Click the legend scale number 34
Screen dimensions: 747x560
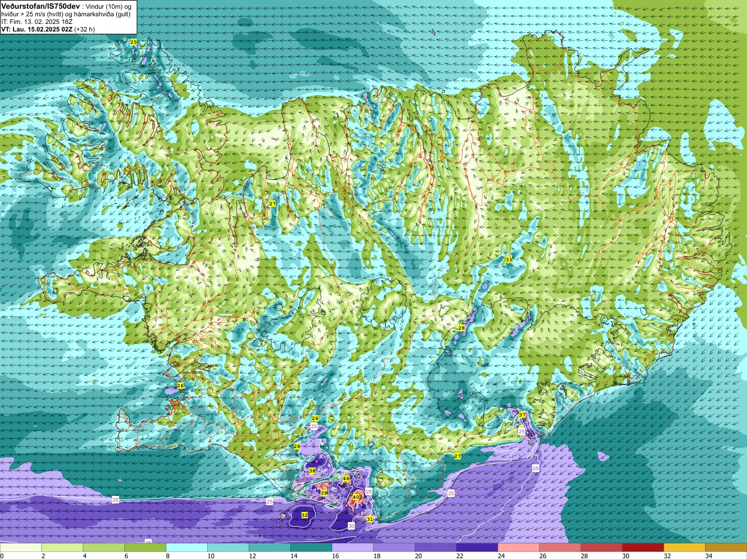coord(708,556)
